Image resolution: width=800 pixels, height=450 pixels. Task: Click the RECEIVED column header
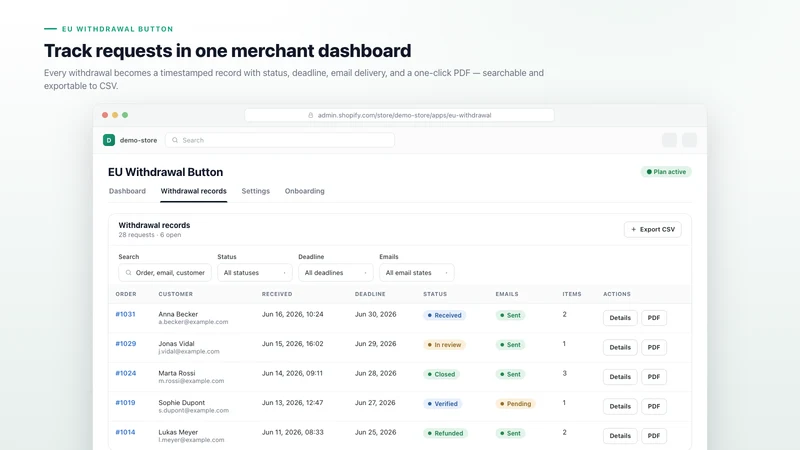[x=277, y=294]
